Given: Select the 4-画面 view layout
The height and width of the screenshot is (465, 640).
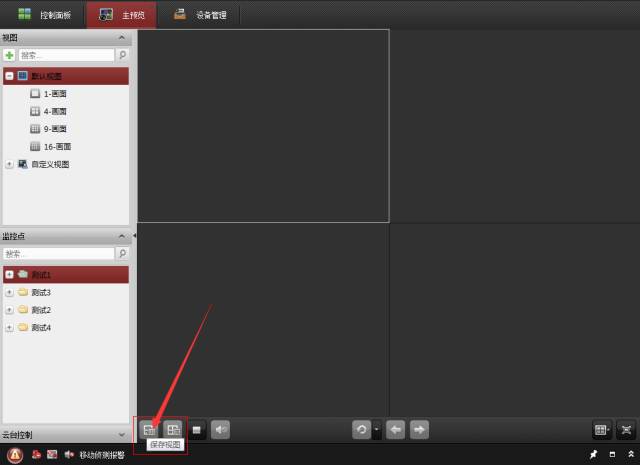Looking at the screenshot, I should 55,111.
